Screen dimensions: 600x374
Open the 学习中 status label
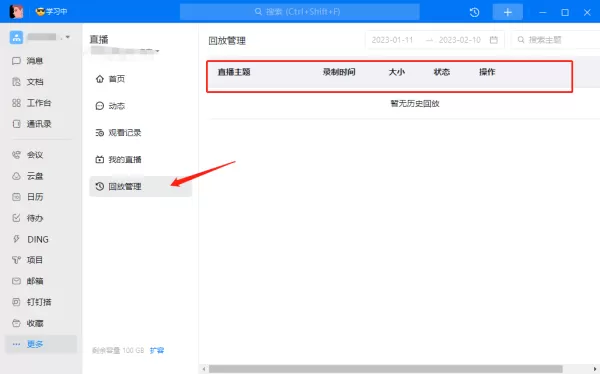51,11
